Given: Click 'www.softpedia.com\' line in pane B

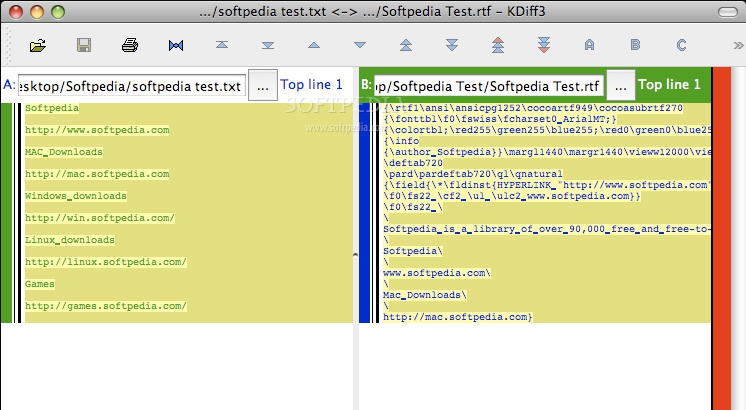Looking at the screenshot, I should (437, 273).
